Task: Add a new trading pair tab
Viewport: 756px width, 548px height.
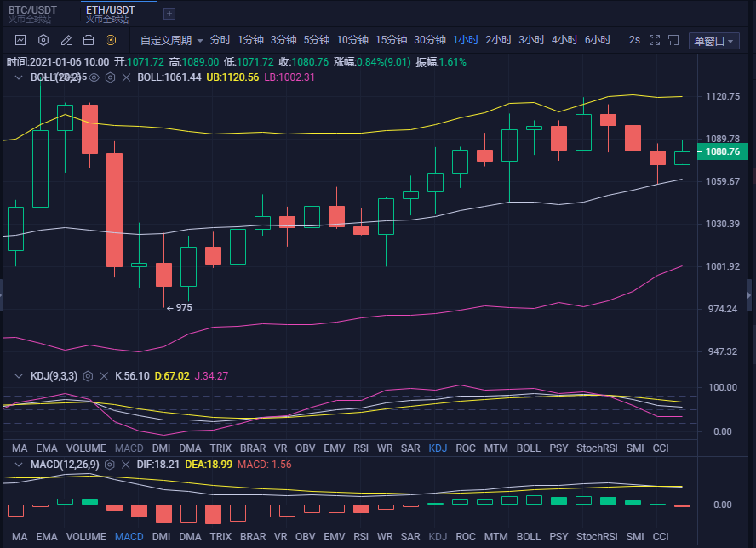Action: coord(169,14)
